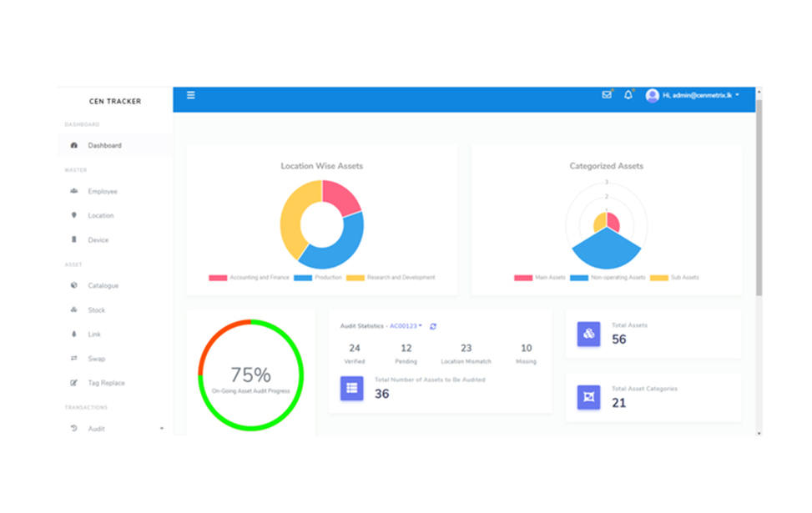Image resolution: width=812 pixels, height=513 pixels.
Task: Open Catalogue from the sidebar
Action: pyautogui.click(x=103, y=286)
